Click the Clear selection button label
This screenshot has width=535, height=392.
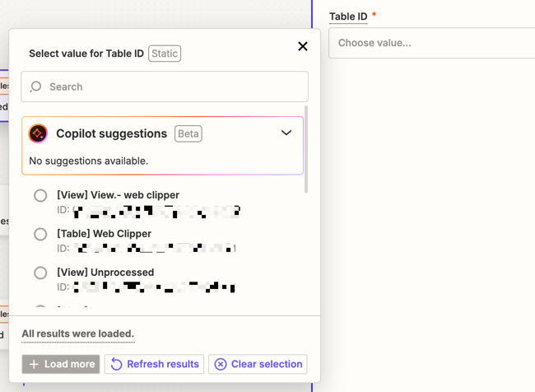(267, 364)
